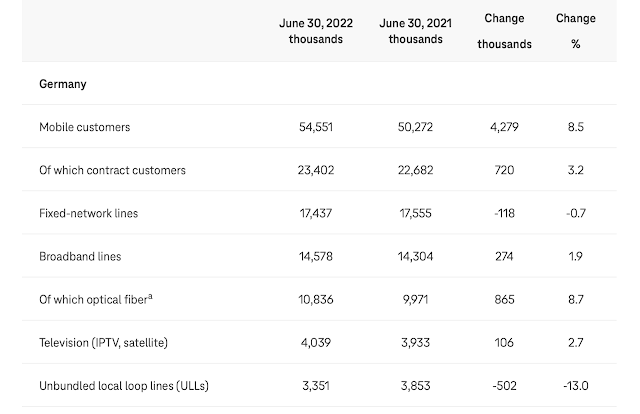
Task: Click the June 30, 2022 column header
Action: (315, 31)
